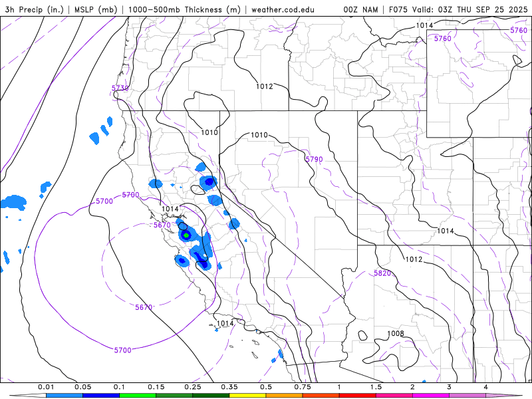Click the legend value 4
Viewport: 532px width, 399px height.
[486, 387]
